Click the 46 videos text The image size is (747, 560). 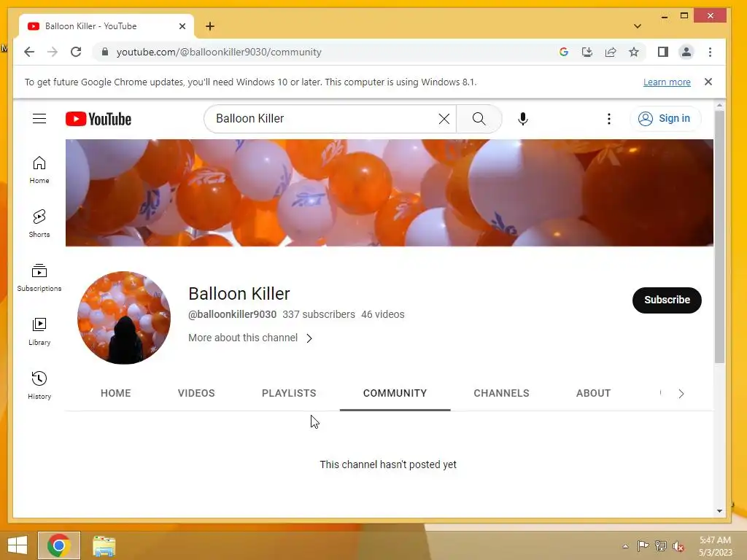[x=382, y=314]
